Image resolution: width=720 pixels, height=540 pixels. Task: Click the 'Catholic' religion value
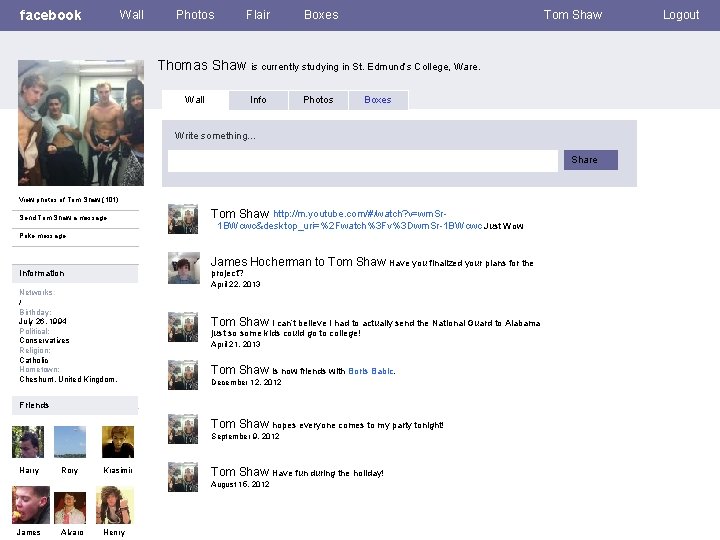pos(34,360)
